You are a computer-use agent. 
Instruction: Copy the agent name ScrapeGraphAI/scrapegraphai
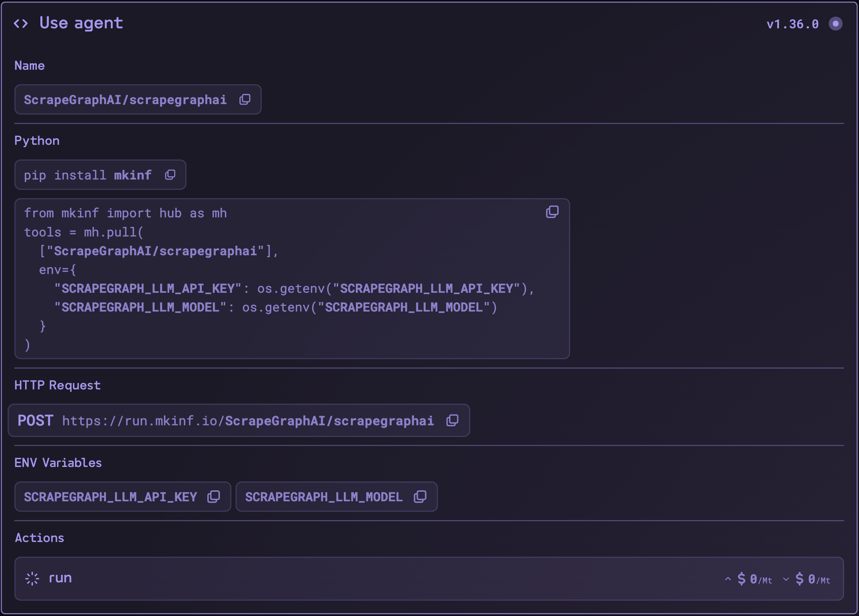coord(245,99)
